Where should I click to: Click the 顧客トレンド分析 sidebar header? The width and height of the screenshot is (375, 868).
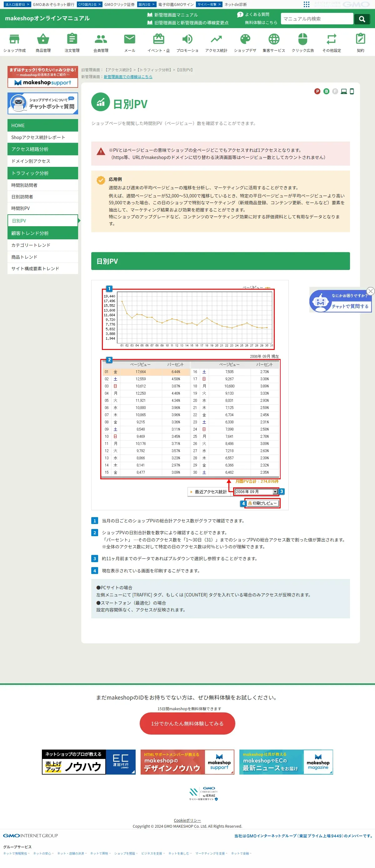43,233
